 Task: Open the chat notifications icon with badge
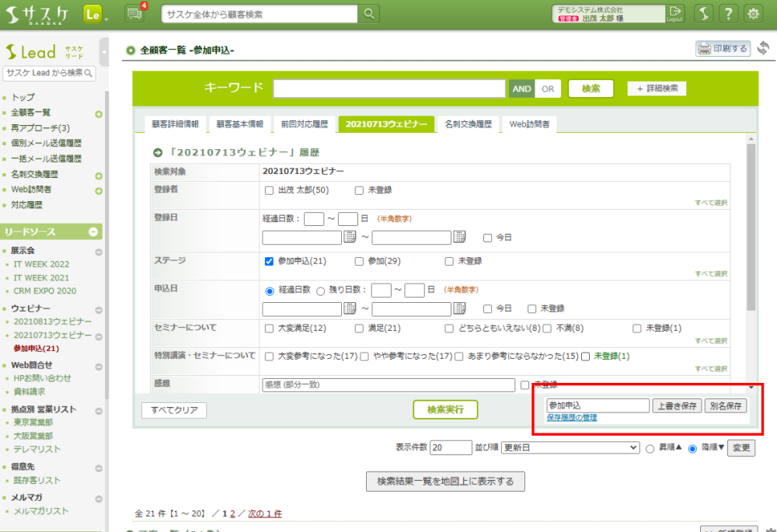[134, 13]
